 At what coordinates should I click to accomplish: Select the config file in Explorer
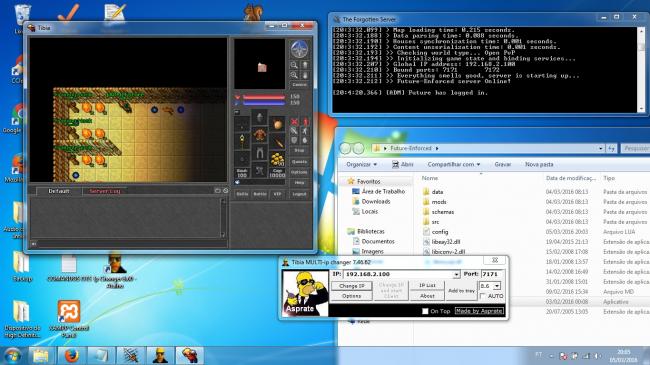tap(439, 232)
